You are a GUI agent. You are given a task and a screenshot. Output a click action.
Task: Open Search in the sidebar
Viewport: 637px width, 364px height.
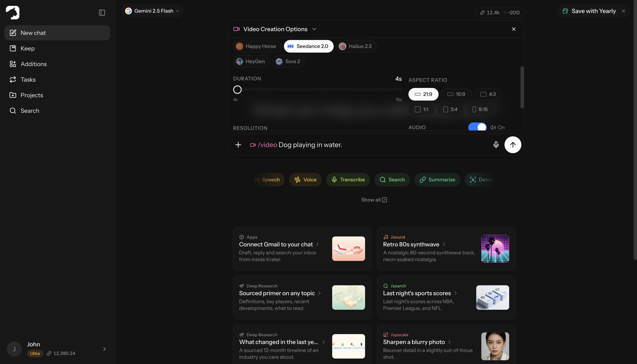[x=57, y=111]
